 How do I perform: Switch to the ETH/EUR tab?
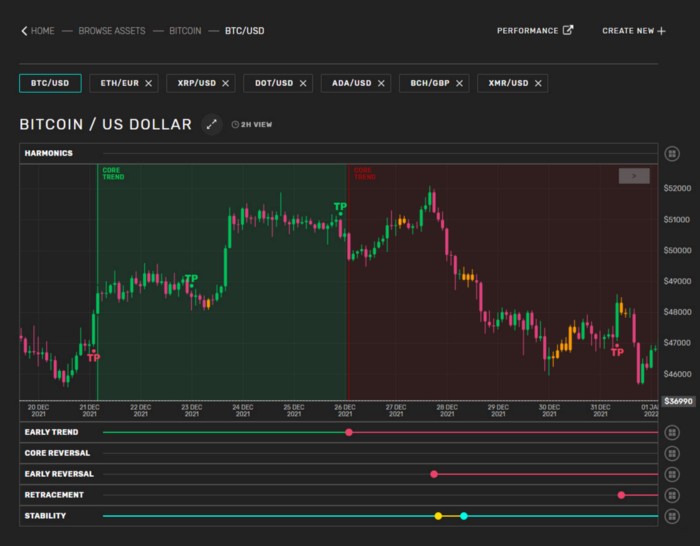click(119, 83)
